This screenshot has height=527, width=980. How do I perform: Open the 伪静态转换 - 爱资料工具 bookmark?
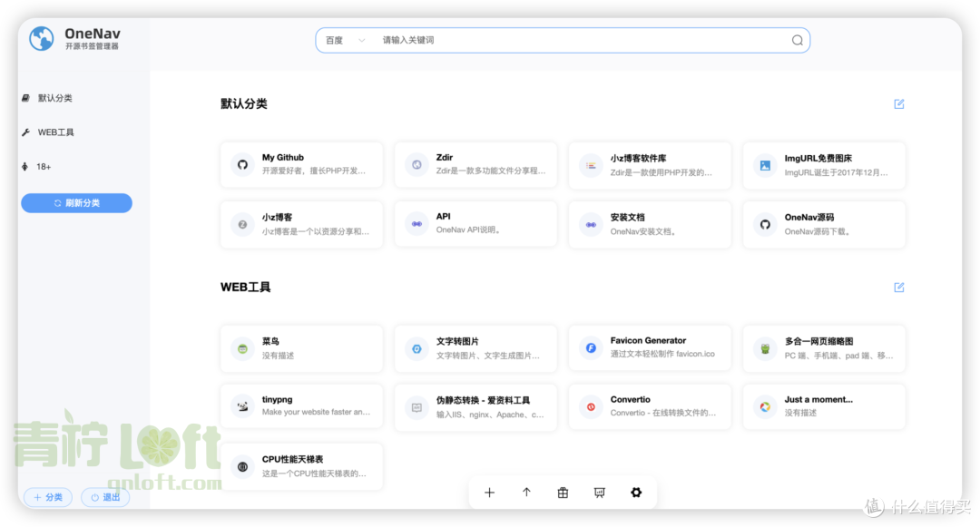475,407
